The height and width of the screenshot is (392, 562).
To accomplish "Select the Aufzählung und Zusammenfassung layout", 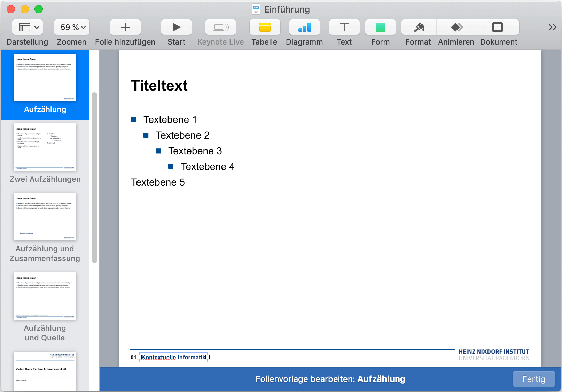I will (x=45, y=217).
